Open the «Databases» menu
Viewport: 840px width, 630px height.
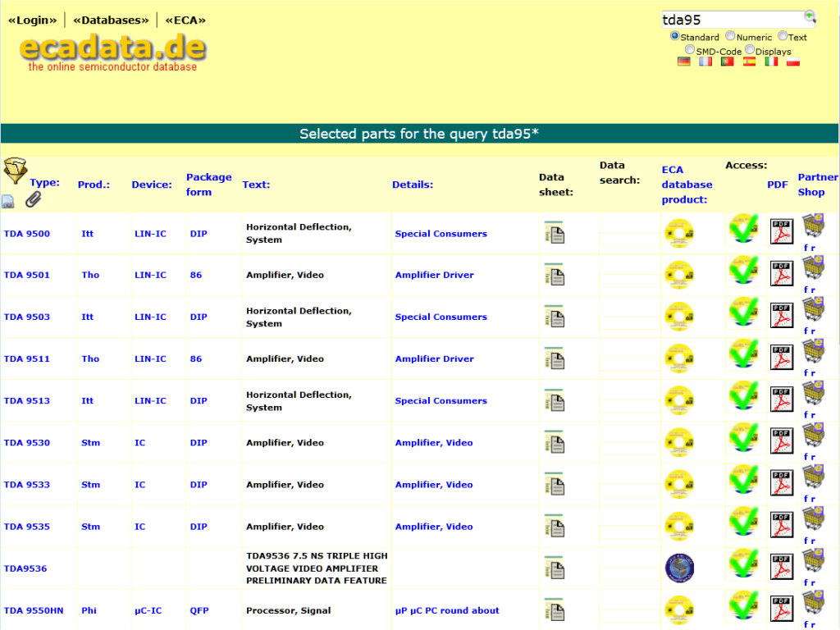111,21
